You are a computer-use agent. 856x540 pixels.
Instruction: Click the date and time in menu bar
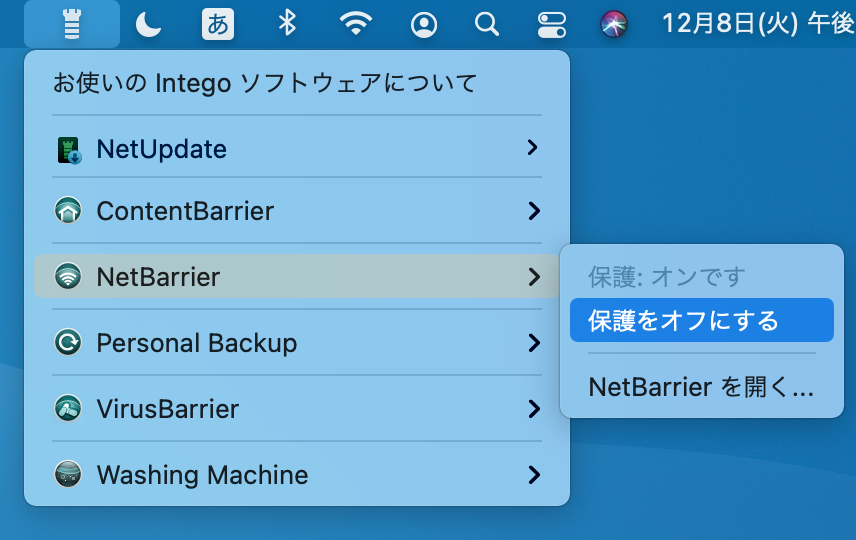[758, 24]
